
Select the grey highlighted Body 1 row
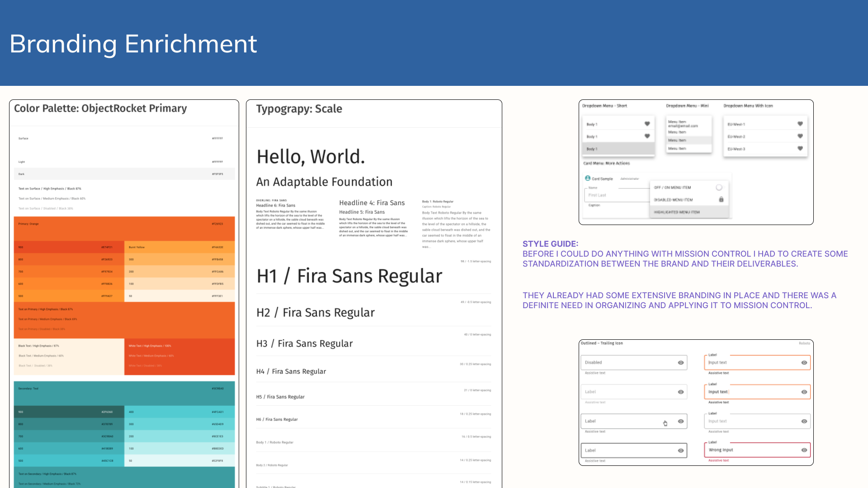618,149
